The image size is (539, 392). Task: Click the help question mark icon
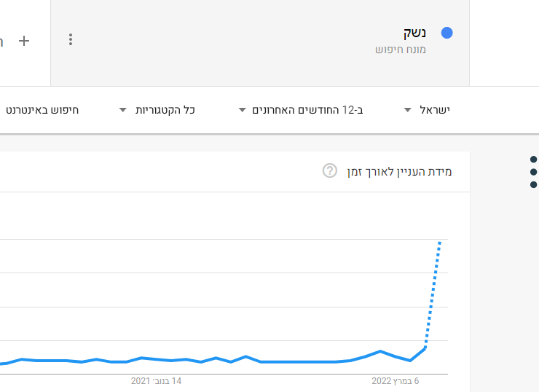tap(330, 171)
